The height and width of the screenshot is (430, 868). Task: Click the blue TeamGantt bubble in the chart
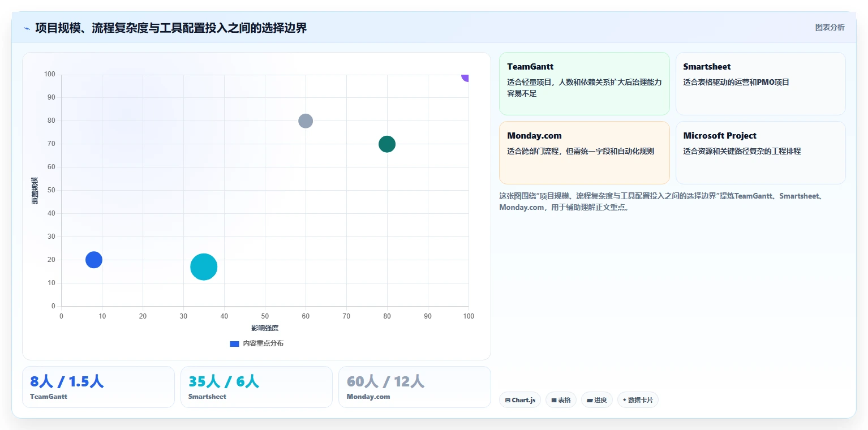pos(94,260)
